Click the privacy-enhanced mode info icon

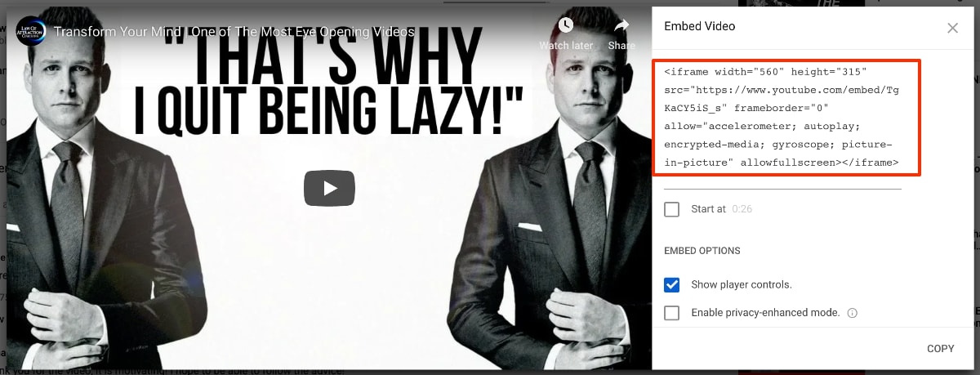tap(853, 313)
